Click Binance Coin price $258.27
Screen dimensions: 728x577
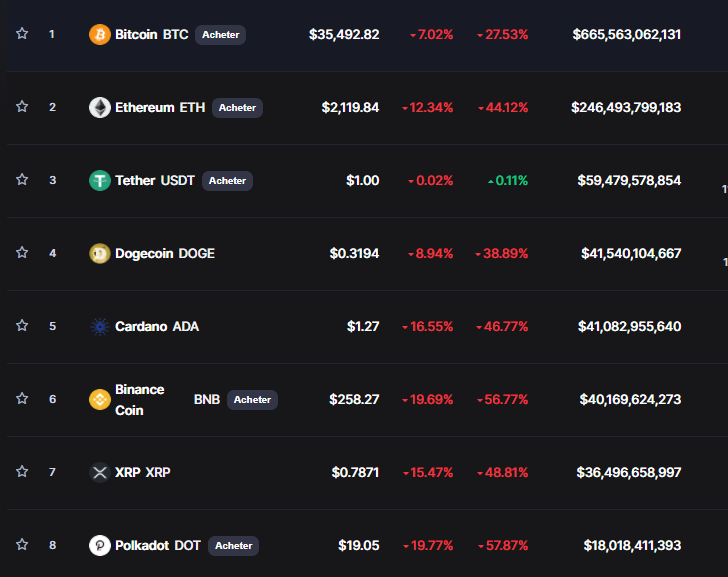click(354, 400)
